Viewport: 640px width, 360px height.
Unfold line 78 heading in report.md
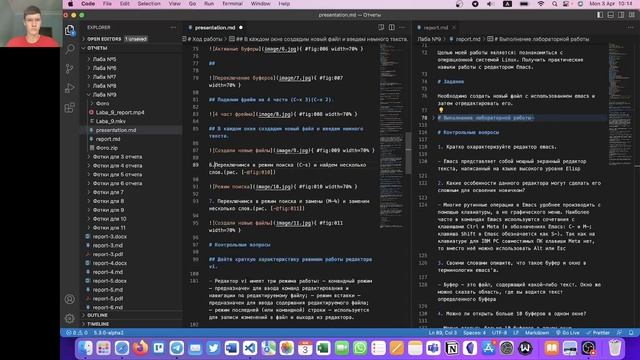click(x=433, y=118)
